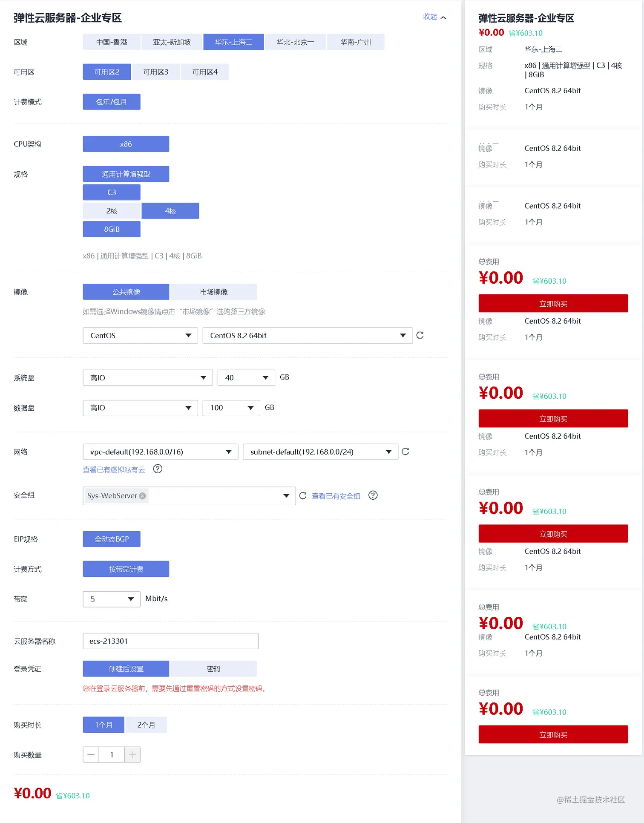Viewport: 644px width, 823px height.
Task: Open the 查看已有虚拟私有云 link
Action: click(114, 469)
